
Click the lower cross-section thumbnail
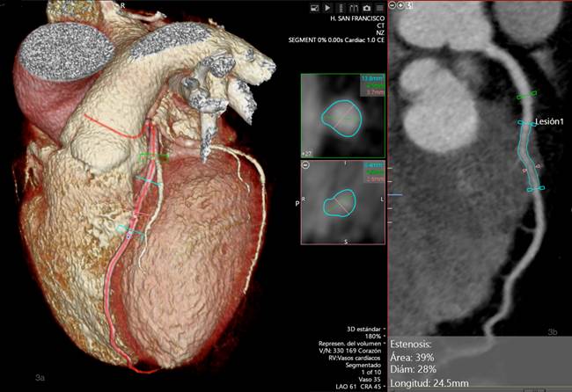point(341,202)
